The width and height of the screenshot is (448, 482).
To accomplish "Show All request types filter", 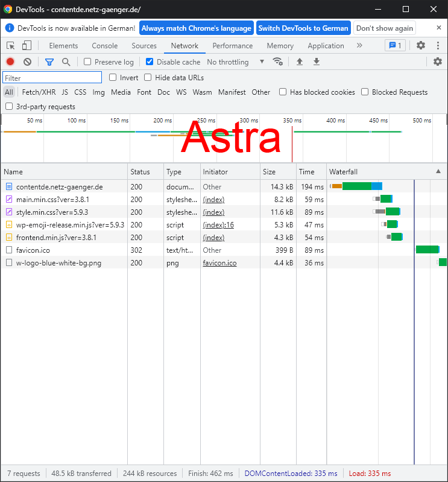I will (9, 92).
